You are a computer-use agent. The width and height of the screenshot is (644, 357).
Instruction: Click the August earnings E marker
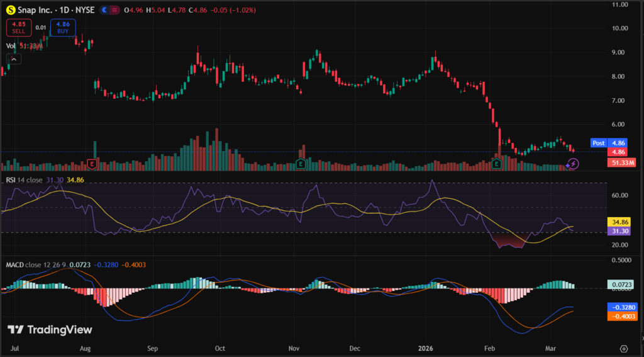pyautogui.click(x=92, y=164)
